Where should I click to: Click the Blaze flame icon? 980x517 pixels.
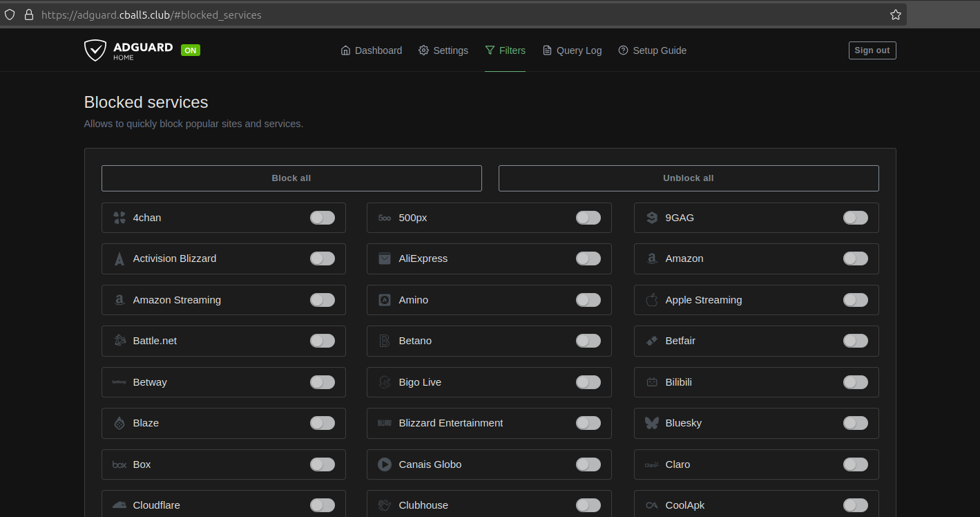(119, 423)
